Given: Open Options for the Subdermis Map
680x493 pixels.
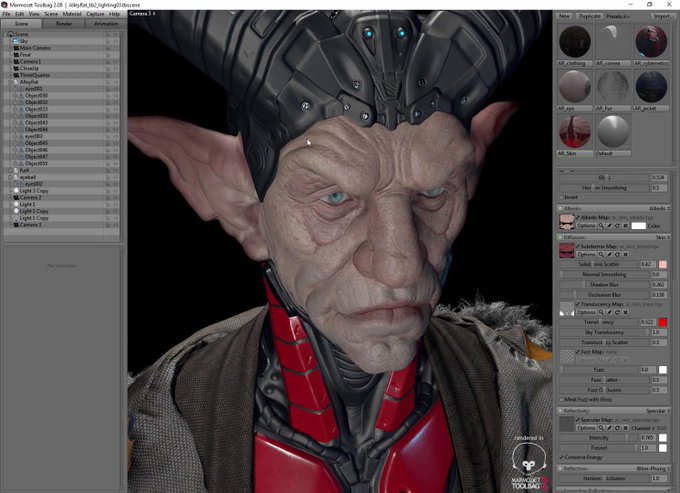Looking at the screenshot, I should point(586,255).
